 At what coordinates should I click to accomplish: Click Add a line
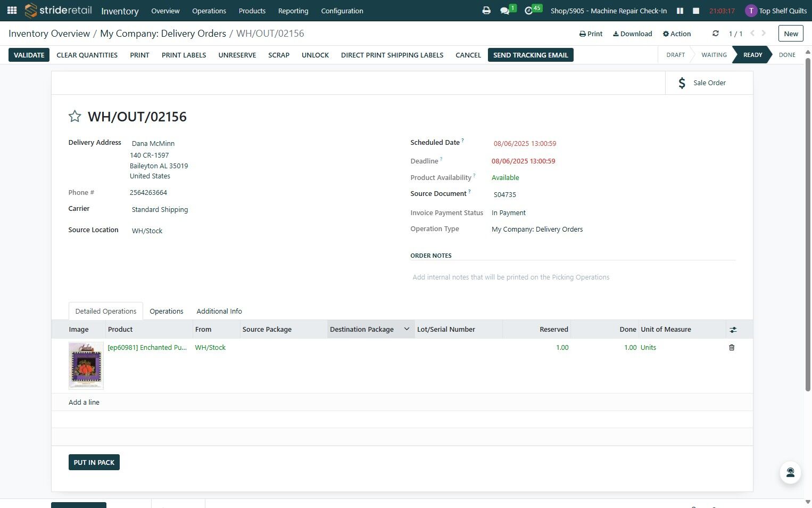[84, 402]
